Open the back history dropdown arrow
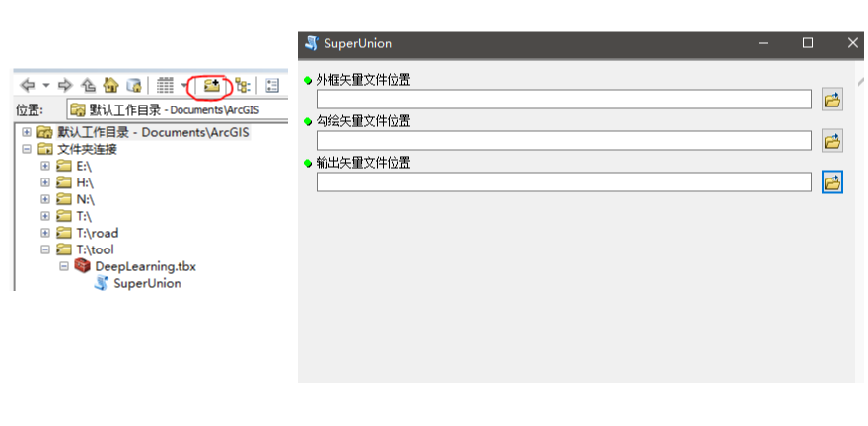The image size is (868, 426). click(46, 86)
